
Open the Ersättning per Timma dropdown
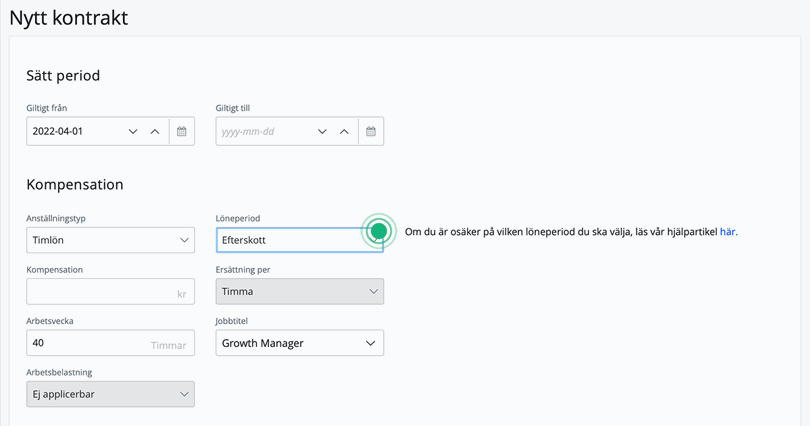click(300, 291)
